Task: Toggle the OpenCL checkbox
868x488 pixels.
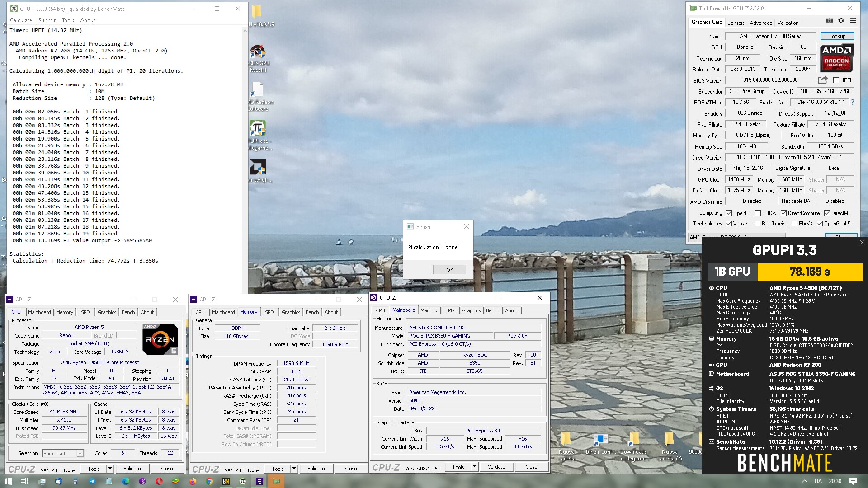Action: [729, 213]
